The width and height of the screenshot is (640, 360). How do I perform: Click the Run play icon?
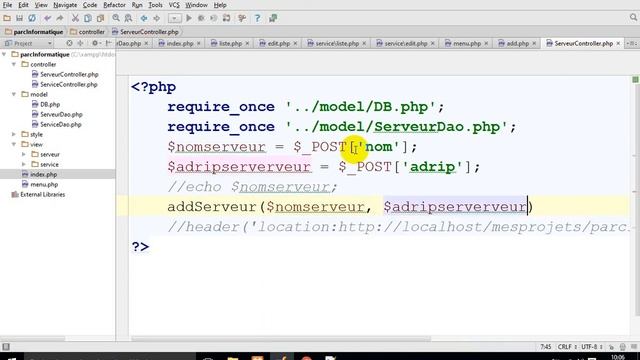pos(189,18)
